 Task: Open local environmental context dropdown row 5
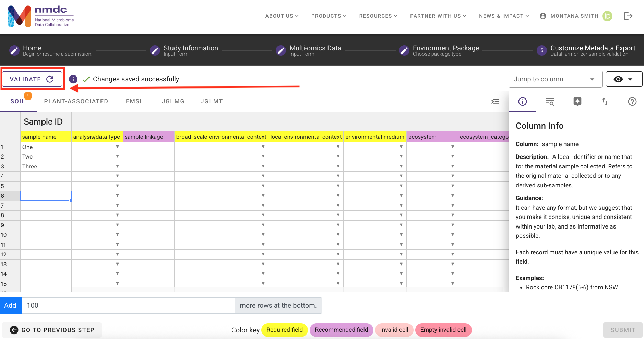click(338, 186)
